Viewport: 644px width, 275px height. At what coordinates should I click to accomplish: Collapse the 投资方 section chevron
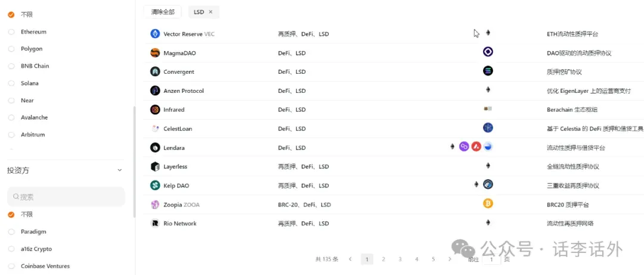(x=119, y=170)
